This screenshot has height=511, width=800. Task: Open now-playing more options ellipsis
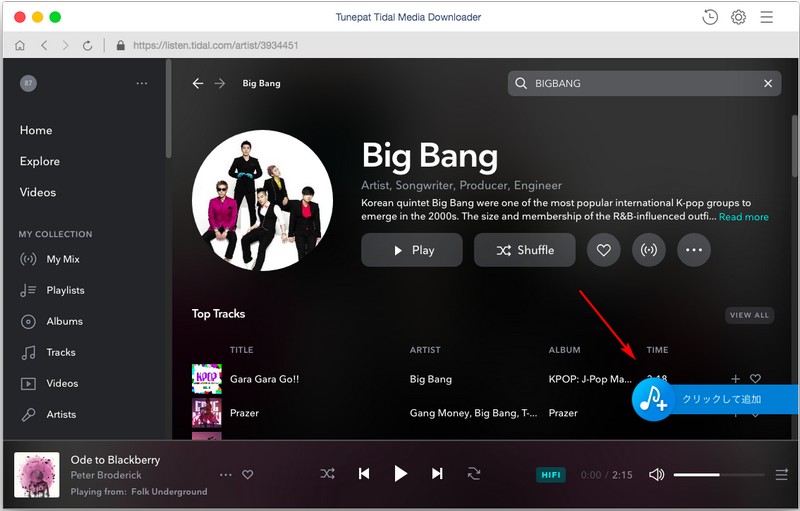(226, 475)
